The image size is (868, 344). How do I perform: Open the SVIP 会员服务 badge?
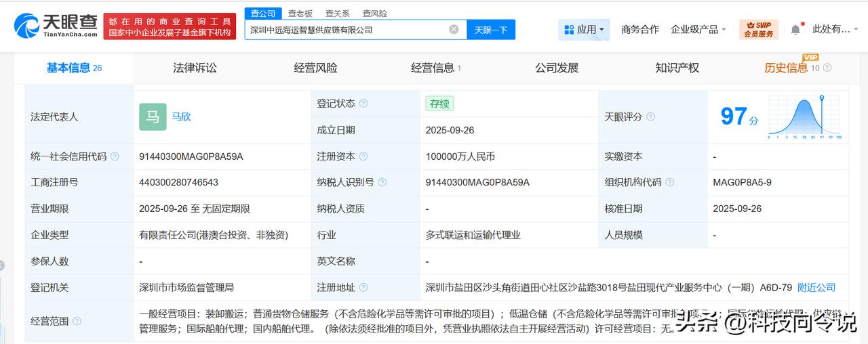coord(758,29)
